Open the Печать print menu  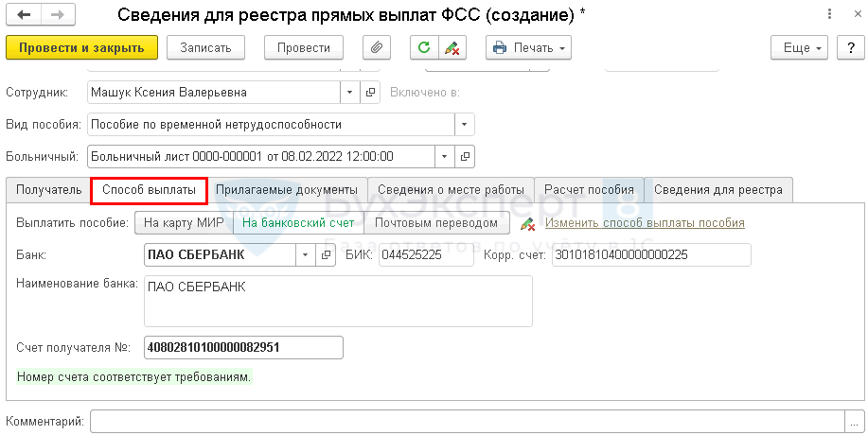tap(529, 47)
